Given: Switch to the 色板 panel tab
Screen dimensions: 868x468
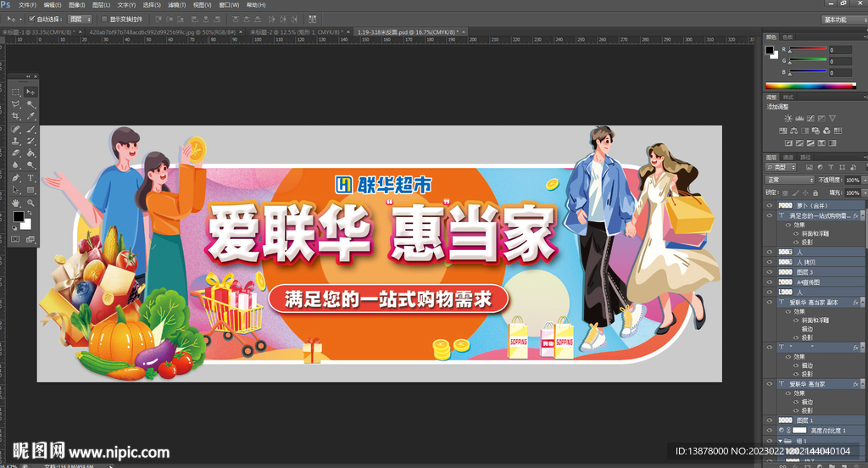Looking at the screenshot, I should pyautogui.click(x=787, y=37).
